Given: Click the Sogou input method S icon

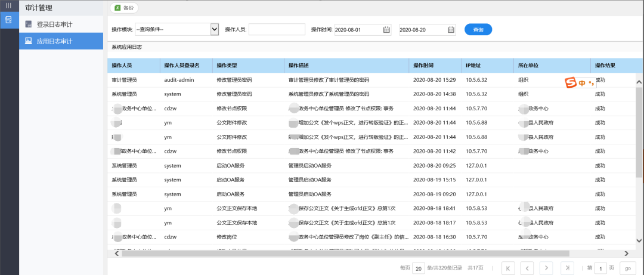Looking at the screenshot, I should click(571, 83).
